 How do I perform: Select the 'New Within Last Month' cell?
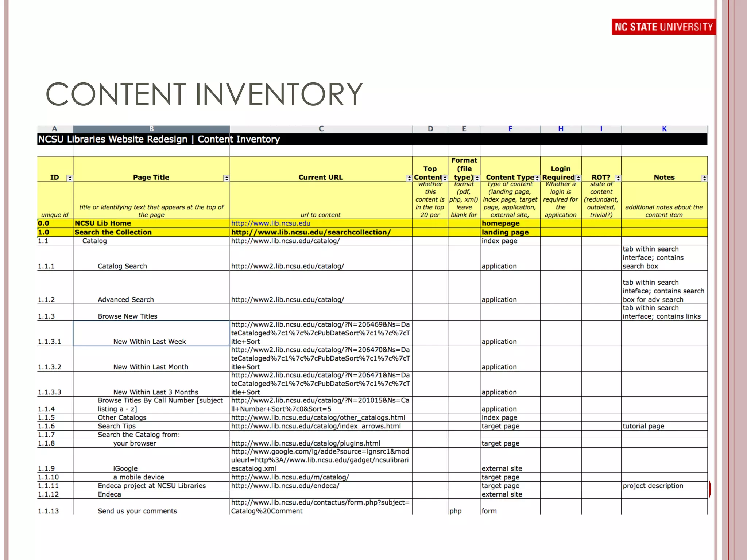click(151, 359)
